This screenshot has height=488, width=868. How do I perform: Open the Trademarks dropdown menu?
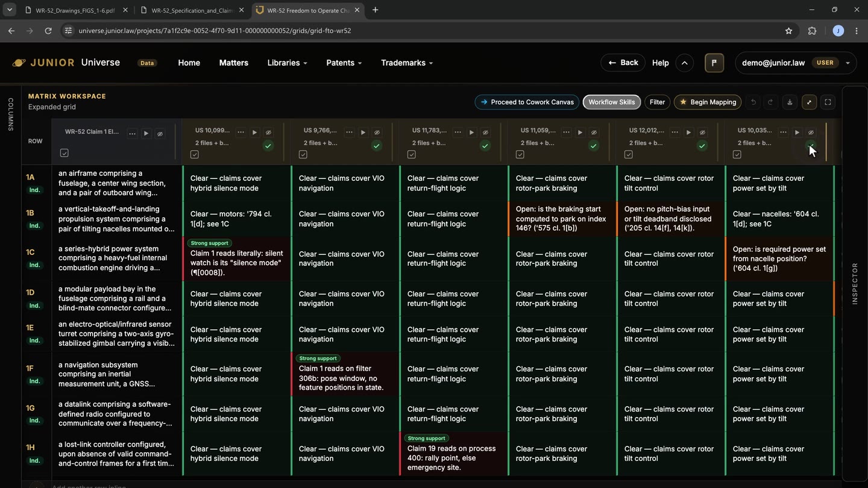pyautogui.click(x=407, y=63)
